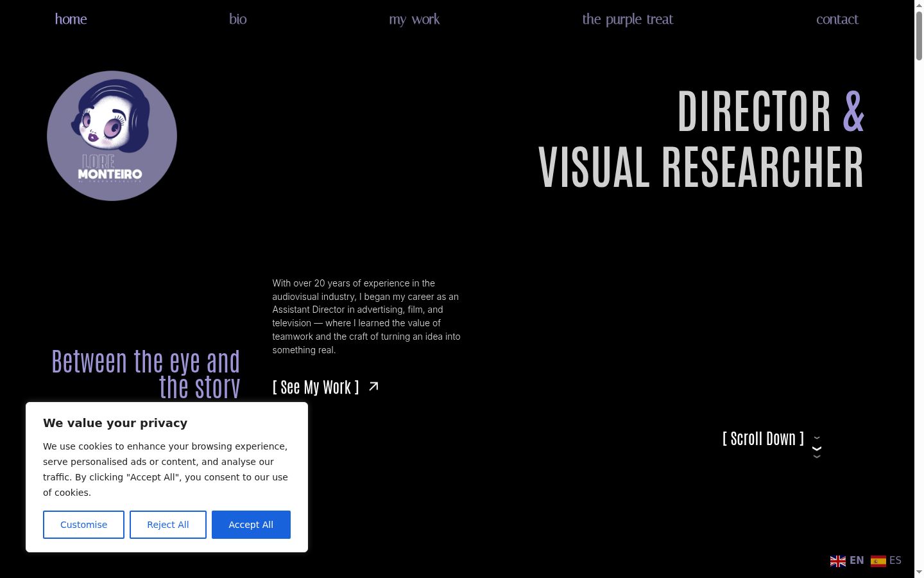
Task: Open the my work section
Action: click(x=414, y=19)
